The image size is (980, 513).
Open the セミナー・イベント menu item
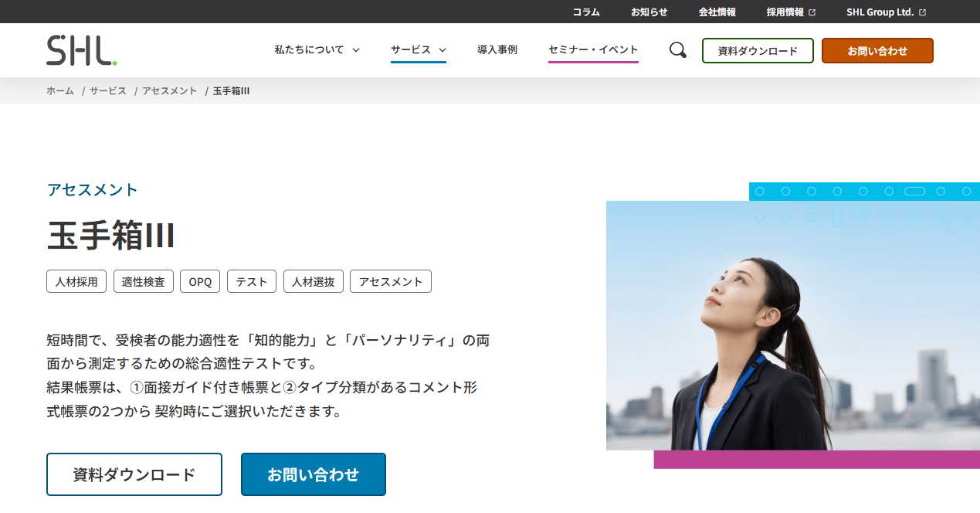coord(593,50)
